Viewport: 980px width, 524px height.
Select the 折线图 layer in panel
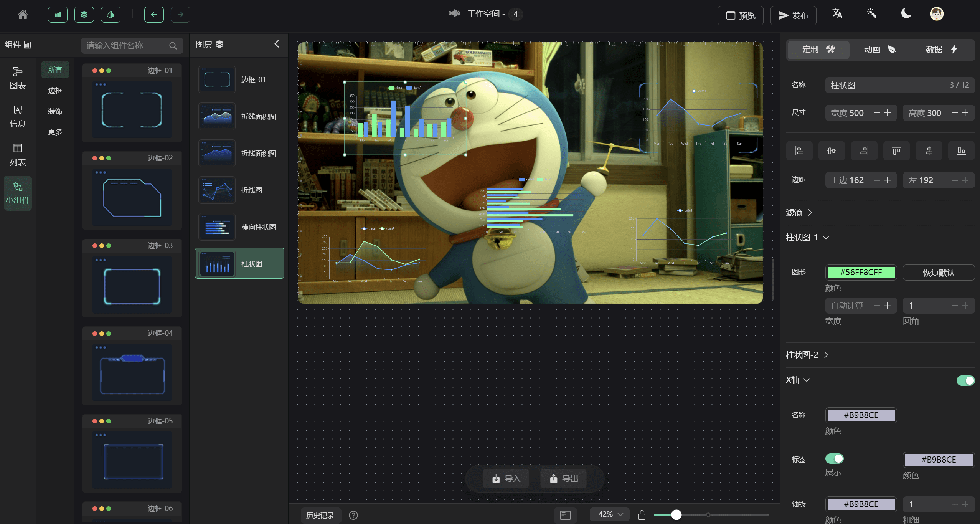pos(240,189)
